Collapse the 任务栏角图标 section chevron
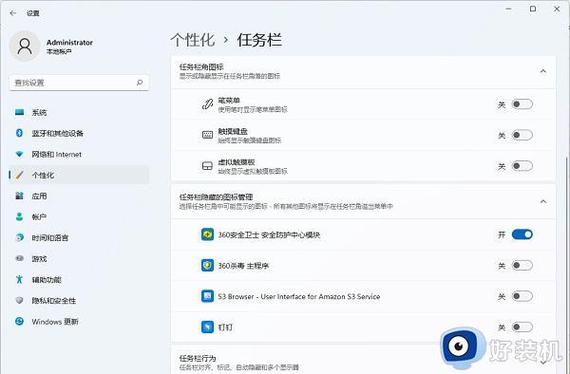Screen dimensions: 570x374 (x=543, y=71)
